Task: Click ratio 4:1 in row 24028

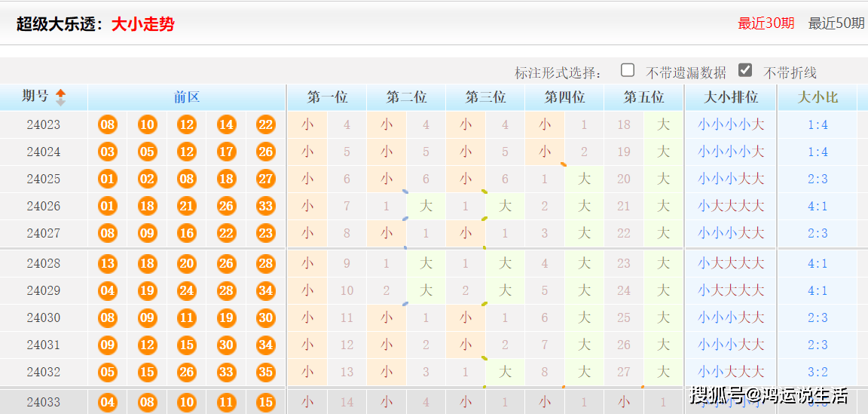Action: 818,263
